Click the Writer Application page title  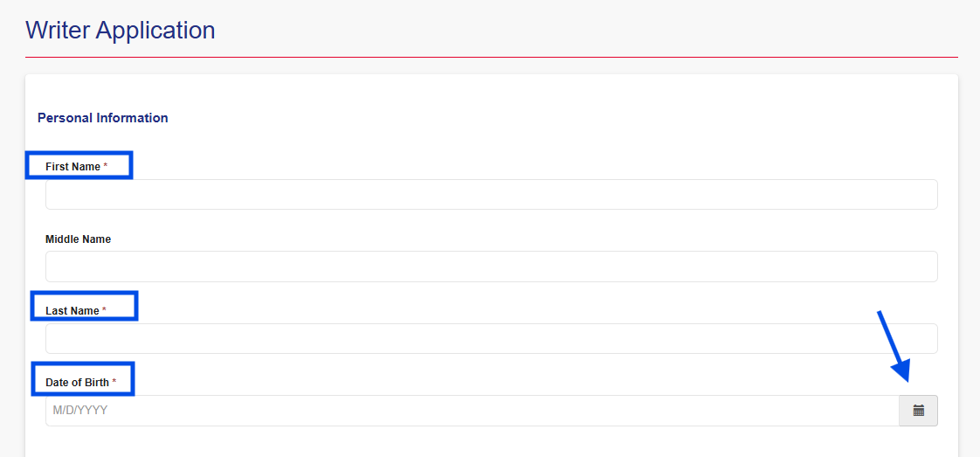121,30
